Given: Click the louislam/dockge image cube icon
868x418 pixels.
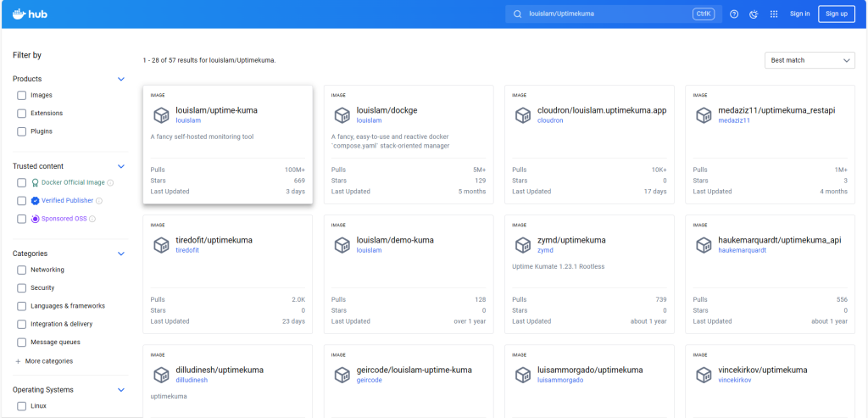Looking at the screenshot, I should click(x=342, y=114).
